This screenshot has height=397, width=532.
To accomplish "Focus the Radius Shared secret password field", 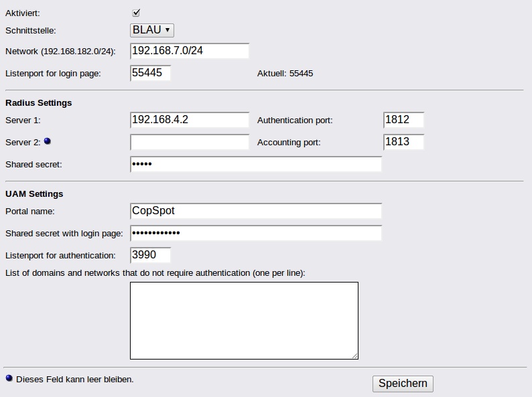I will tap(256, 164).
